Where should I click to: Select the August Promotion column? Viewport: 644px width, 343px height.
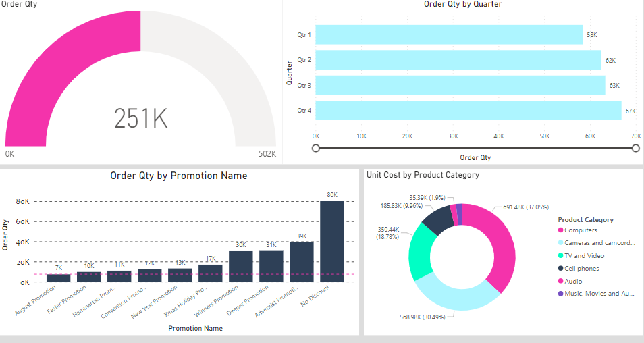[58, 278]
